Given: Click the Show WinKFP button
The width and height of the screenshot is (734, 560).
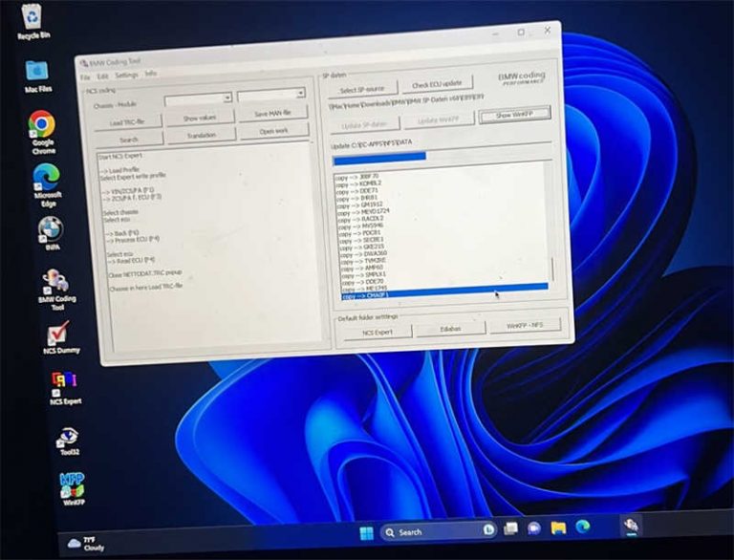Looking at the screenshot, I should [x=514, y=115].
